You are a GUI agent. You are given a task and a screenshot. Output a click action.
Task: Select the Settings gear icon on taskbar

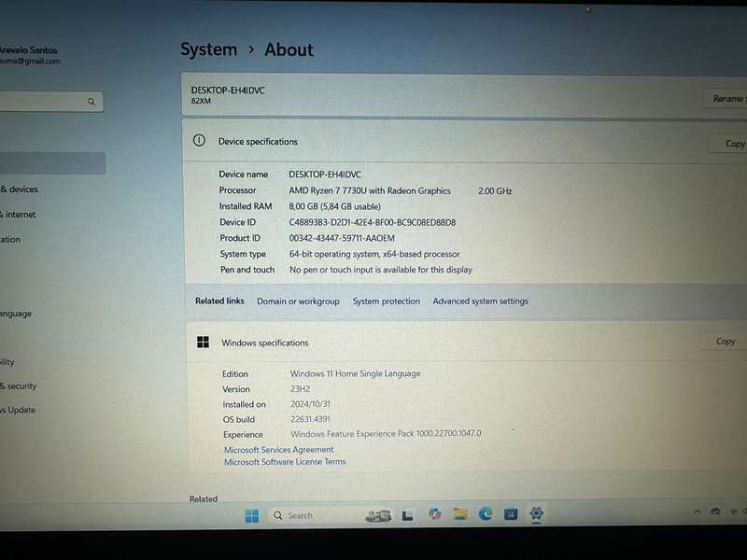[536, 513]
